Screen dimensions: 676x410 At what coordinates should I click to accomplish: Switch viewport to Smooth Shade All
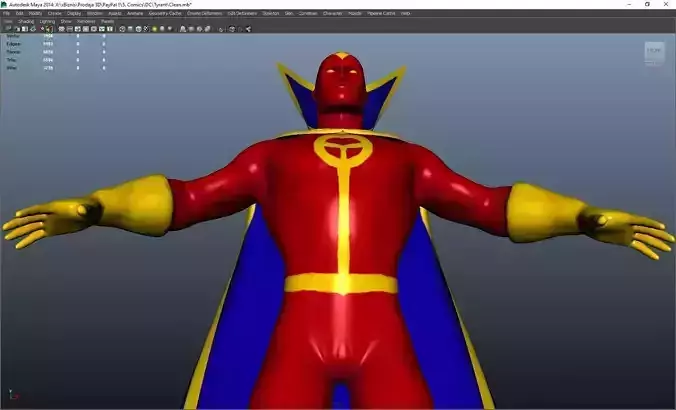(130, 29)
